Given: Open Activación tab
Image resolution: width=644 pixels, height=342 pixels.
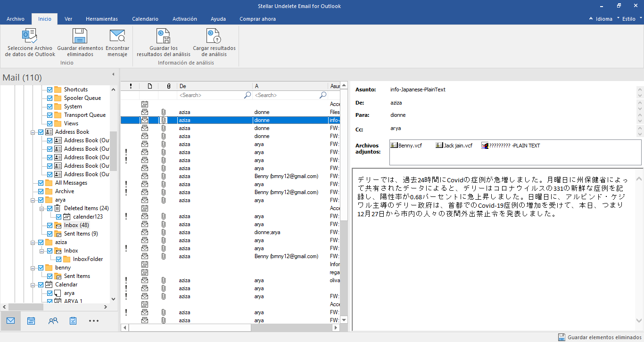Looking at the screenshot, I should coord(185,19).
